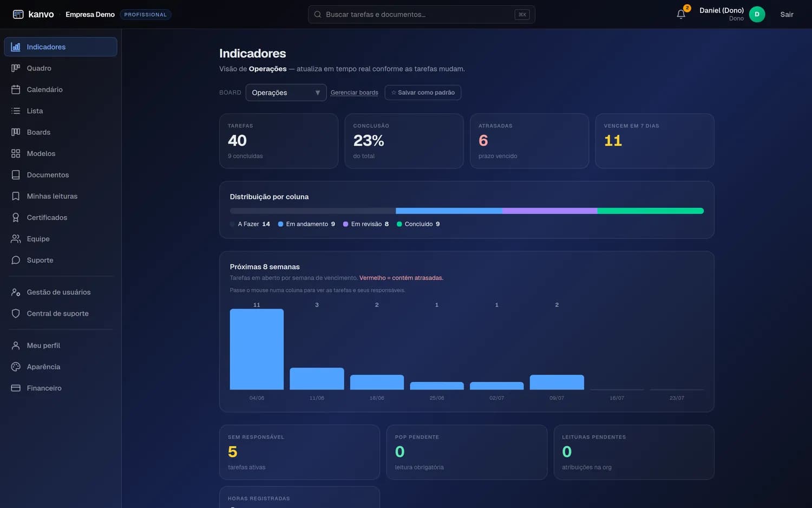This screenshot has height=508, width=812.
Task: Click the Em revisão 8 legend item
Action: [x=366, y=224]
